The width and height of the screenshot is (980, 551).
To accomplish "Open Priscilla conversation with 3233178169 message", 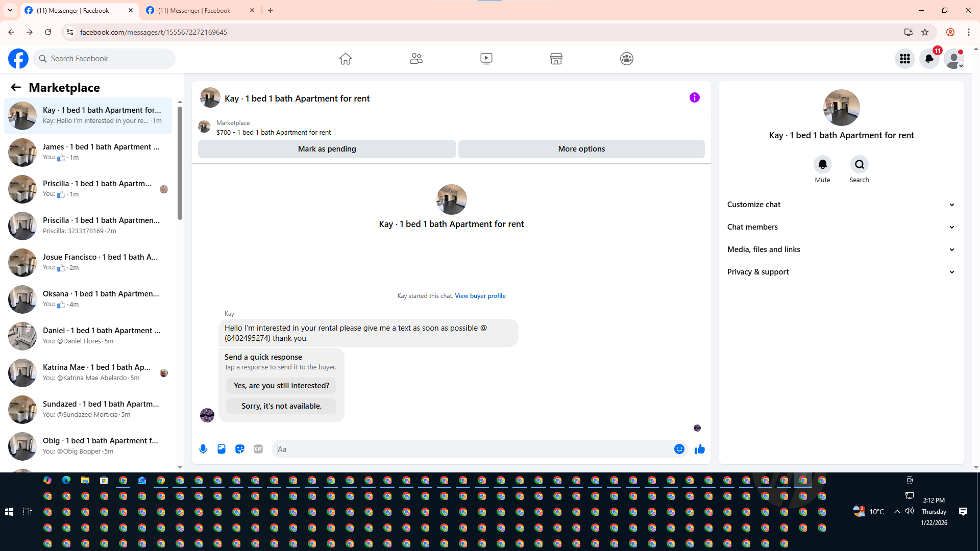I will 88,226.
